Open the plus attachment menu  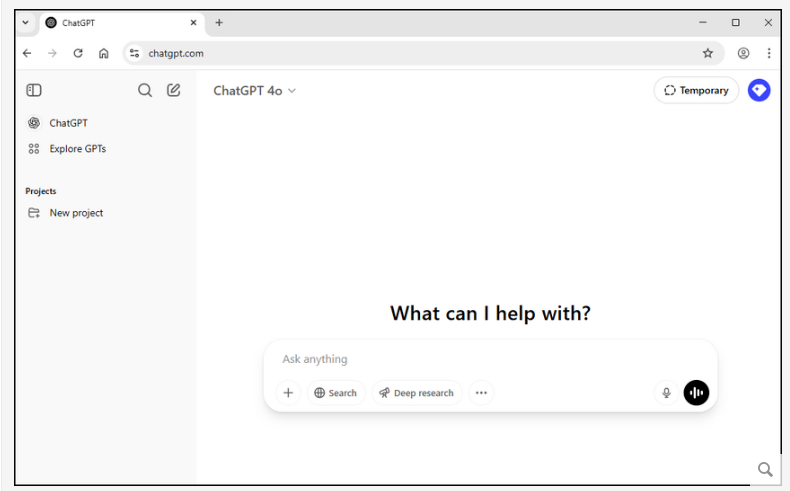(288, 393)
